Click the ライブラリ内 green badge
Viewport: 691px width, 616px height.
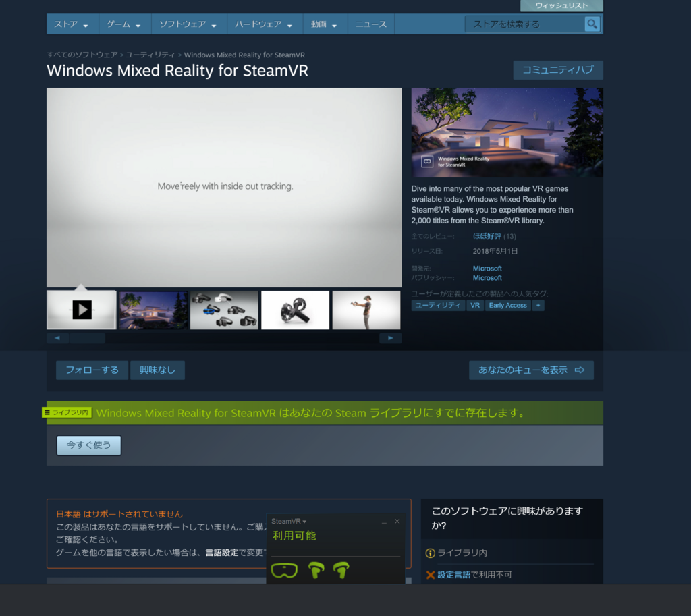click(67, 412)
